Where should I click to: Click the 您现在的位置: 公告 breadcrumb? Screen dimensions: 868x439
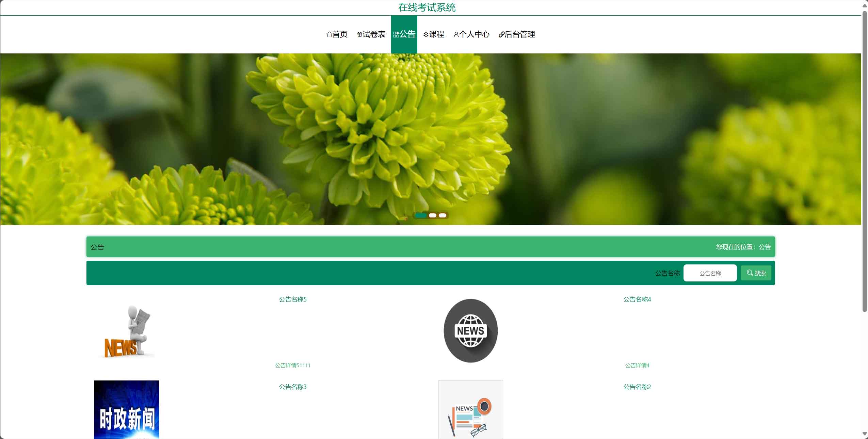pyautogui.click(x=743, y=247)
